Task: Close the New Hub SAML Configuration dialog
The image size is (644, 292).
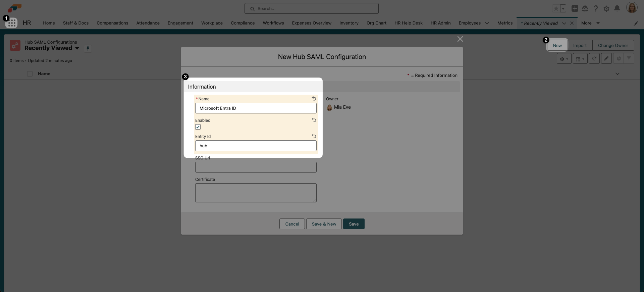Action: tap(460, 39)
